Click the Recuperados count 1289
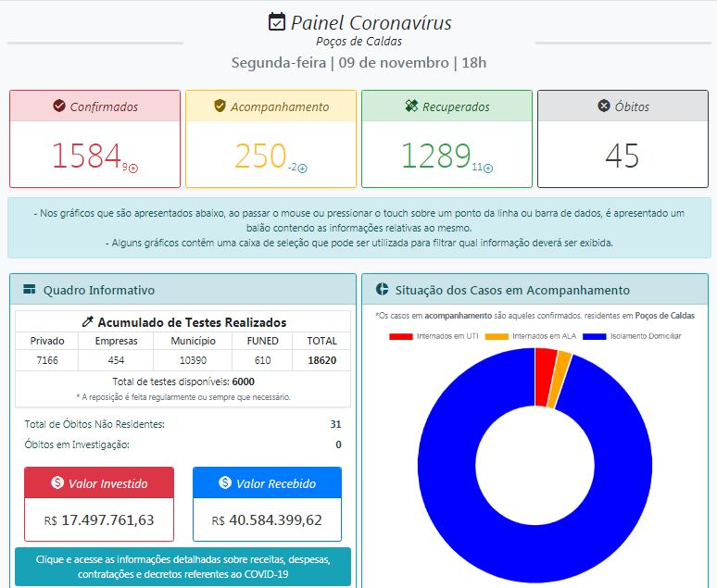The height and width of the screenshot is (588, 717). pyautogui.click(x=436, y=156)
